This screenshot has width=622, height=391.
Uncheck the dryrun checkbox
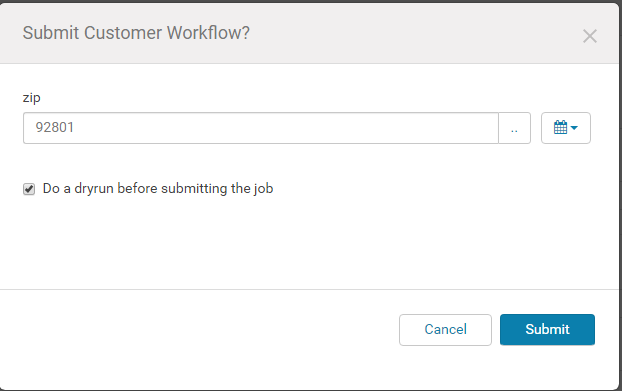click(29, 189)
